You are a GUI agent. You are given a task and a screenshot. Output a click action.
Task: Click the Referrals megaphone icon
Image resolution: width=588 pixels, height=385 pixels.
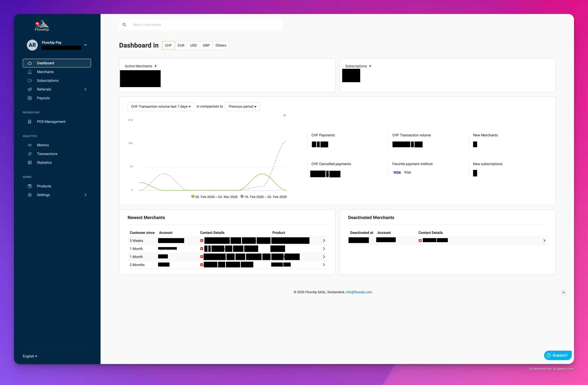click(x=30, y=89)
